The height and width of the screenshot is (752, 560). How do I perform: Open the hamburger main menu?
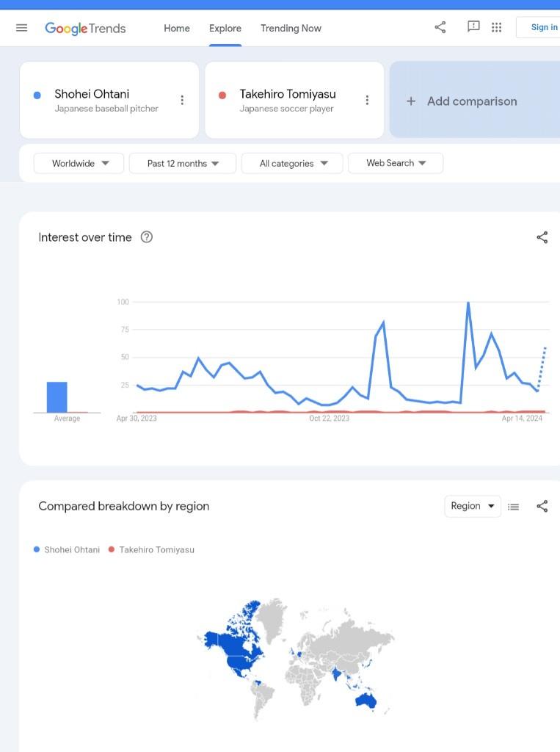point(21,28)
